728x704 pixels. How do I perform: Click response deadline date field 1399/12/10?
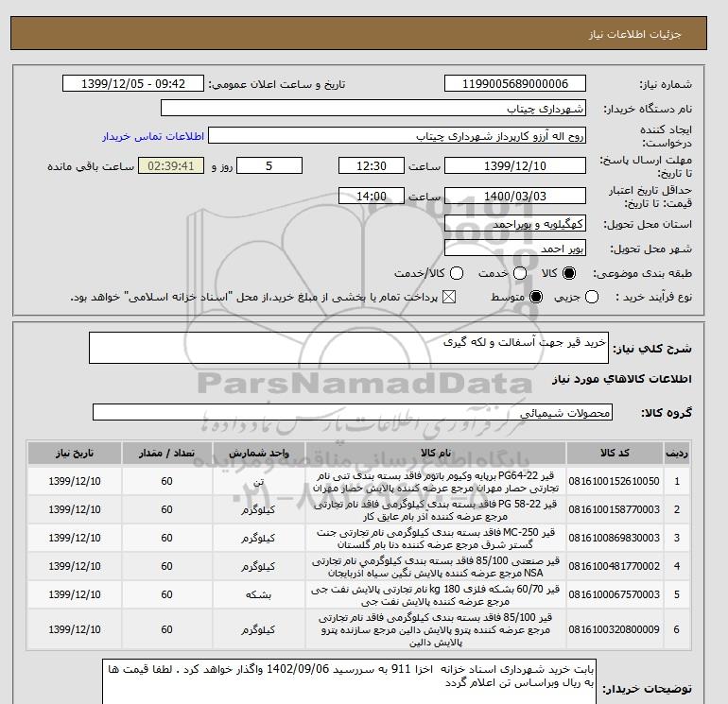click(515, 165)
